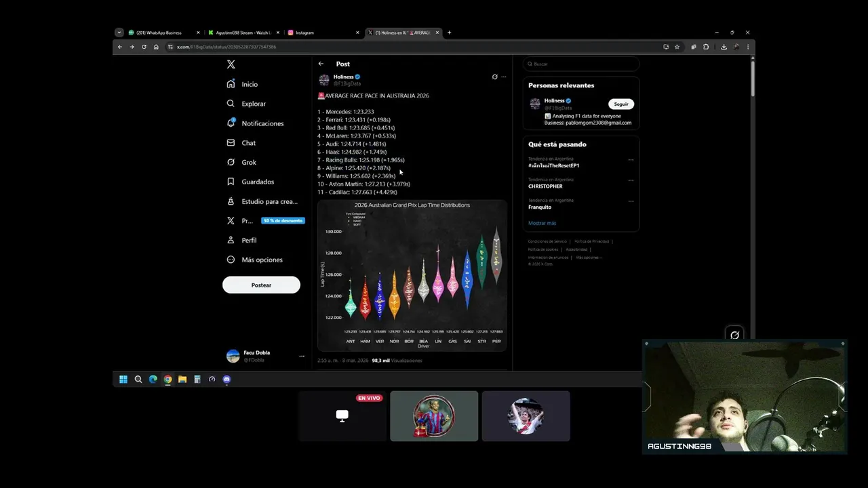Open Holiness avatar on the post

coord(324,80)
